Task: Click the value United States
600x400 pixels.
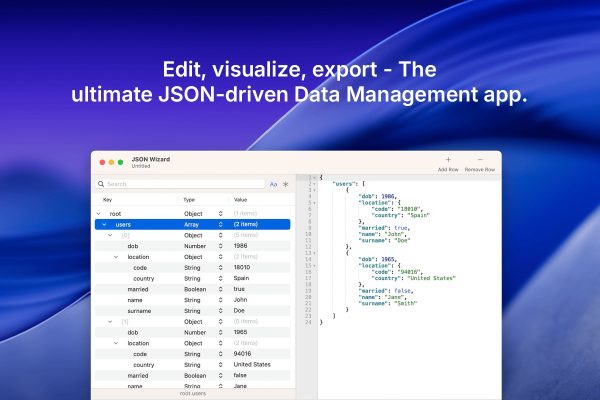Action: pyautogui.click(x=252, y=364)
